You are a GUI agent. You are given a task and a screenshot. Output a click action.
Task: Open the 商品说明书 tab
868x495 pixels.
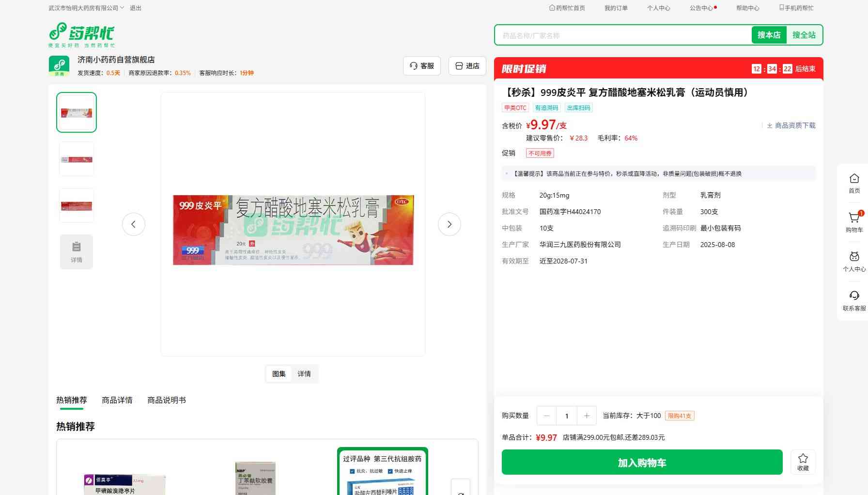point(167,400)
